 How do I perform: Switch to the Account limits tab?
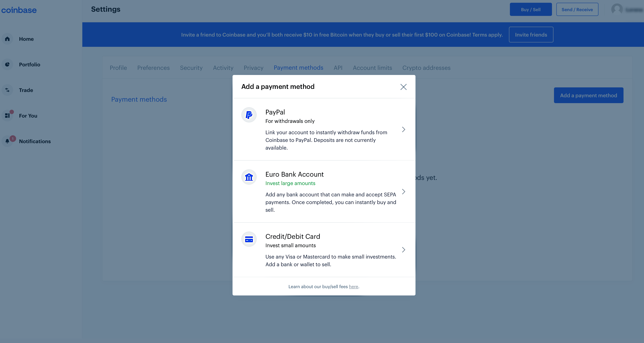(x=372, y=68)
